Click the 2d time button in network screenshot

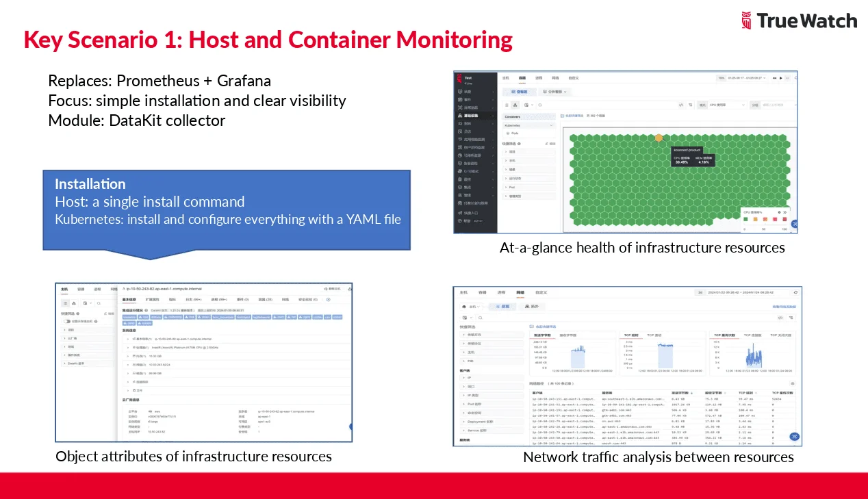pyautogui.click(x=700, y=292)
